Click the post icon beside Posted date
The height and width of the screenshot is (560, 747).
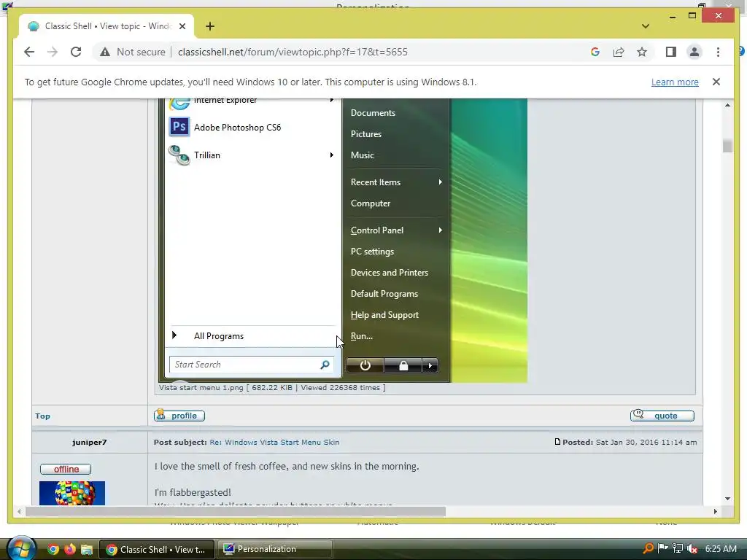point(557,442)
